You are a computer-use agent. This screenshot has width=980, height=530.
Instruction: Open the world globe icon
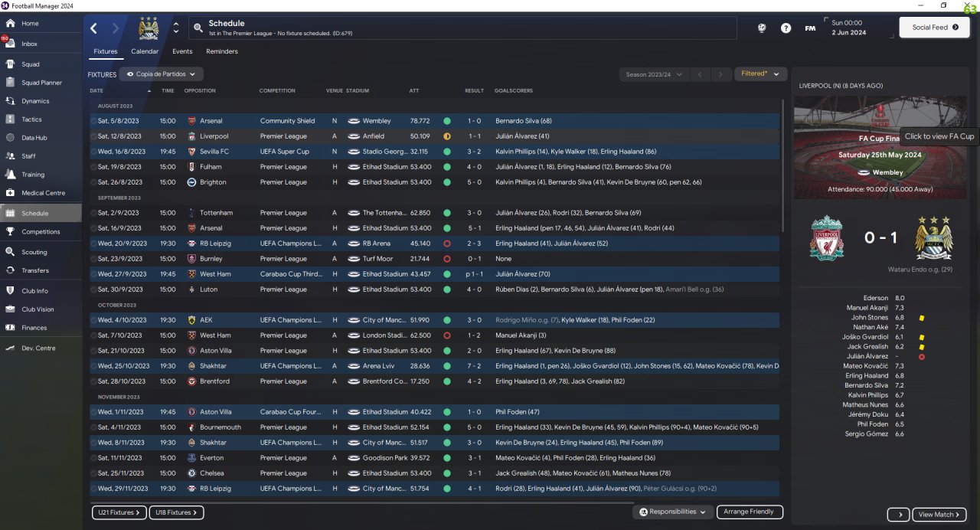pyautogui.click(x=762, y=28)
